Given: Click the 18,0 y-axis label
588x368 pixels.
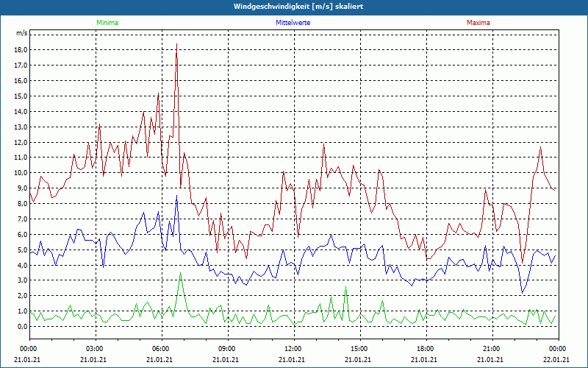Looking at the screenshot, I should click(21, 50).
